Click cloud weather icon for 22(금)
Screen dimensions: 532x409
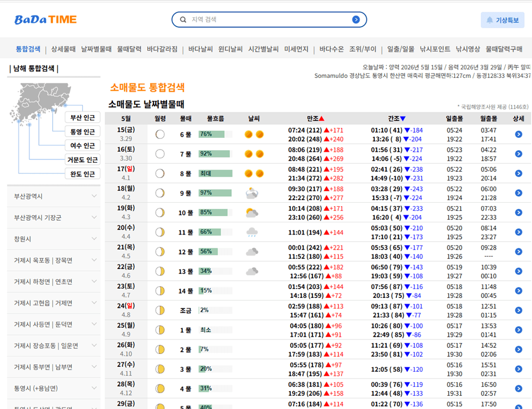point(252,271)
